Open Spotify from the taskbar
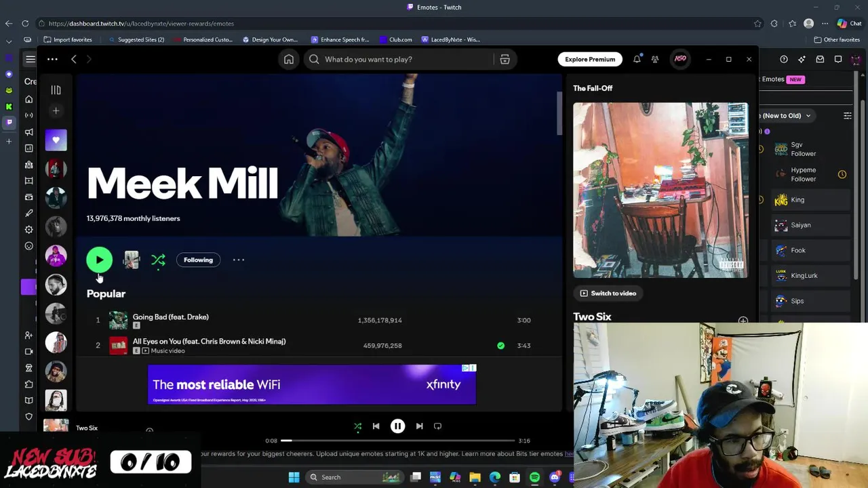 click(534, 477)
